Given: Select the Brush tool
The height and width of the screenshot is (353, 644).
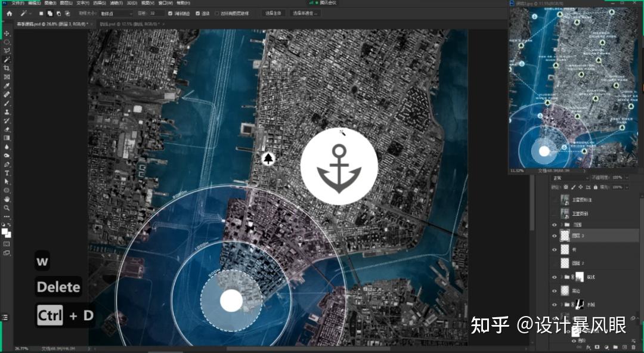Looking at the screenshot, I should 7,103.
